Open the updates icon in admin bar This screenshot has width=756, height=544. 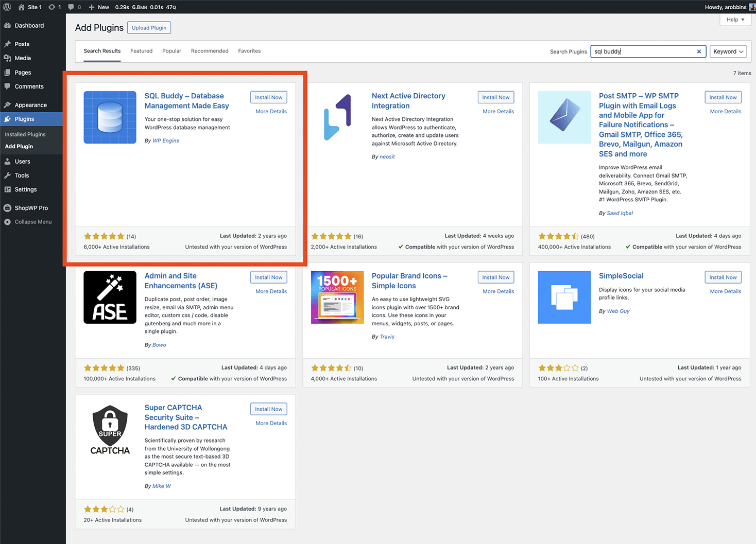[51, 7]
